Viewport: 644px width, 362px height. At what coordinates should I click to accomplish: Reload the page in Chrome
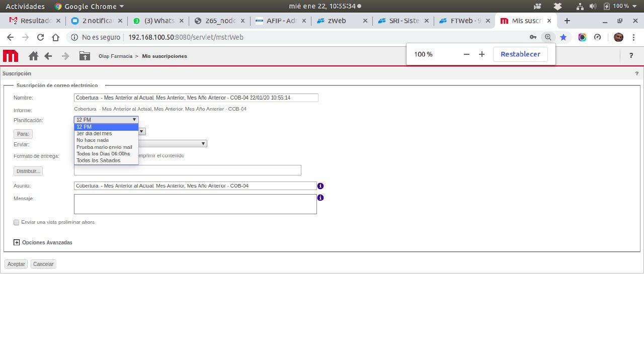tap(41, 37)
